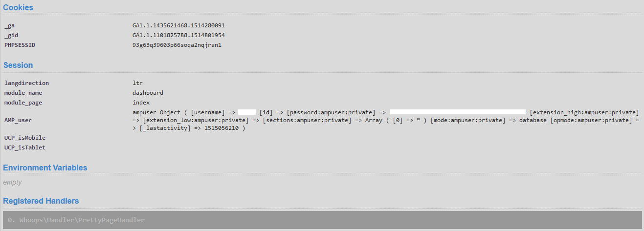Image resolution: width=644 pixels, height=231 pixels.
Task: Click the _gid cookie name
Action: 11,35
